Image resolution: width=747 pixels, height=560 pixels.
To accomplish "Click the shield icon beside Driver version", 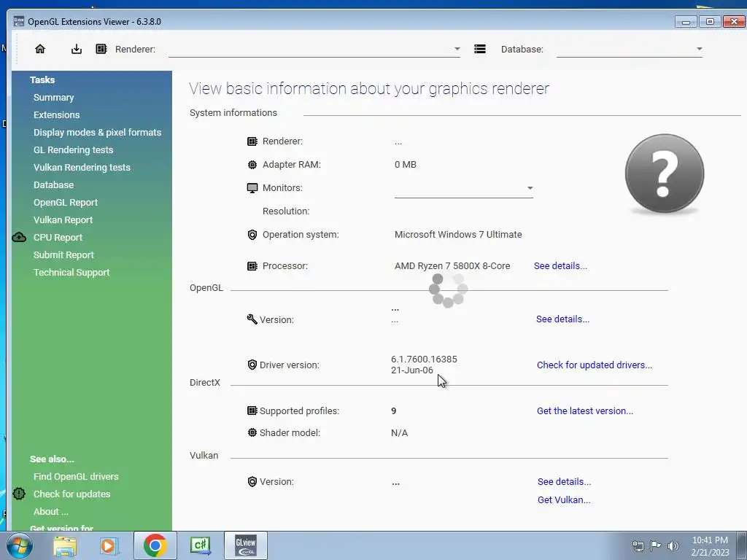I will pos(252,365).
